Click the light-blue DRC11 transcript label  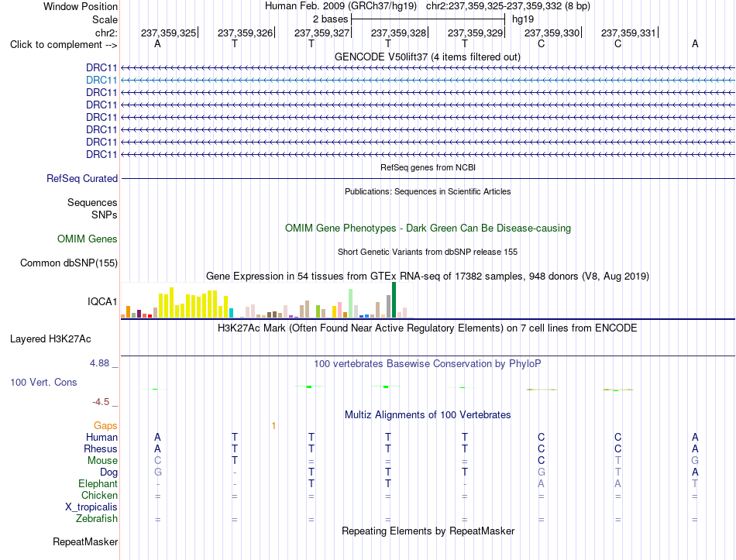101,81
